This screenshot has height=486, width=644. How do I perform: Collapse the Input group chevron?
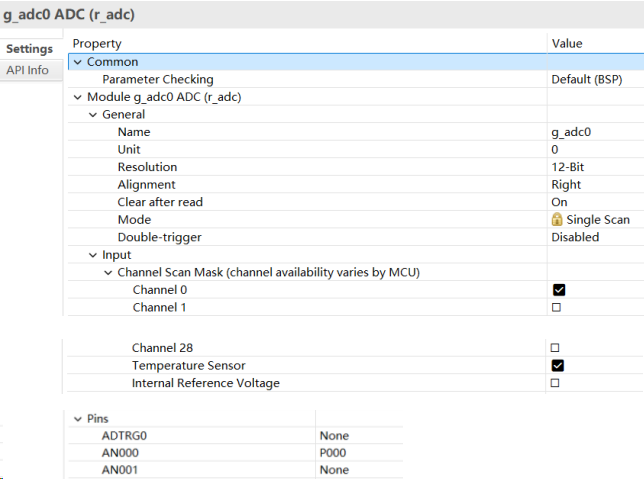(x=93, y=256)
